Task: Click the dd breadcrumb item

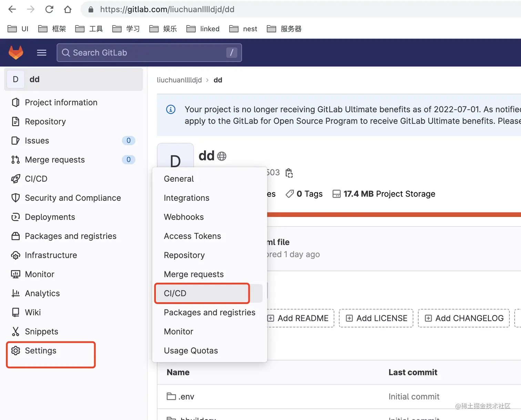Action: pyautogui.click(x=218, y=80)
